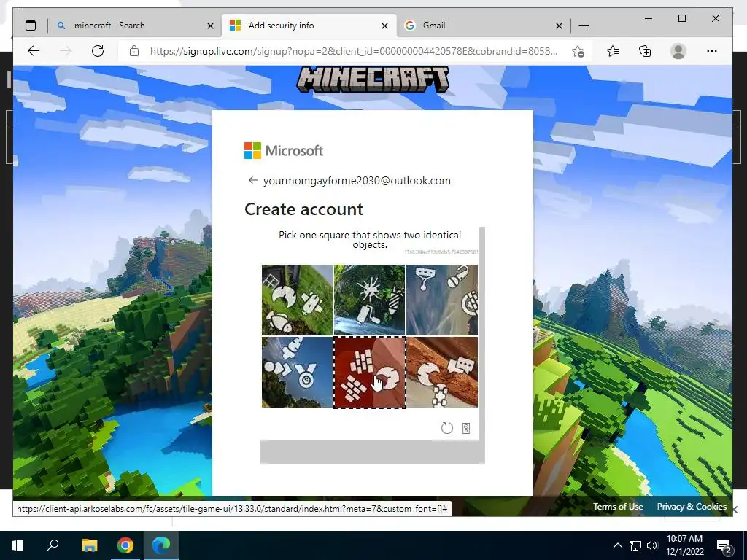Open the taskbar search magnifier

click(x=53, y=545)
